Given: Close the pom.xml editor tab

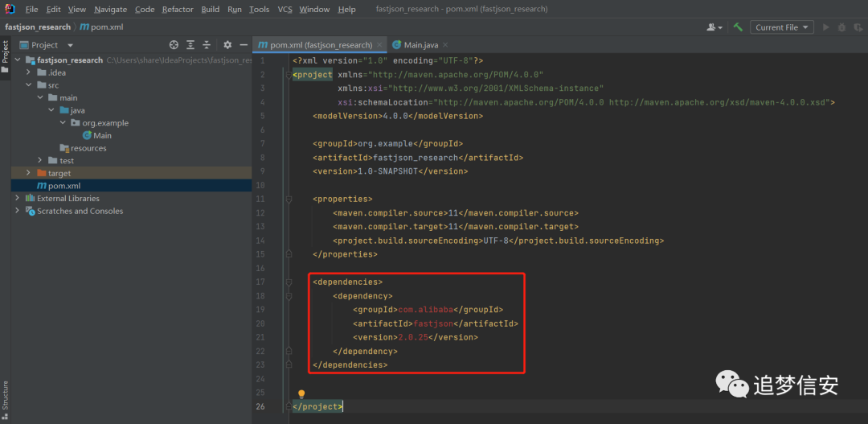Looking at the screenshot, I should pyautogui.click(x=379, y=45).
